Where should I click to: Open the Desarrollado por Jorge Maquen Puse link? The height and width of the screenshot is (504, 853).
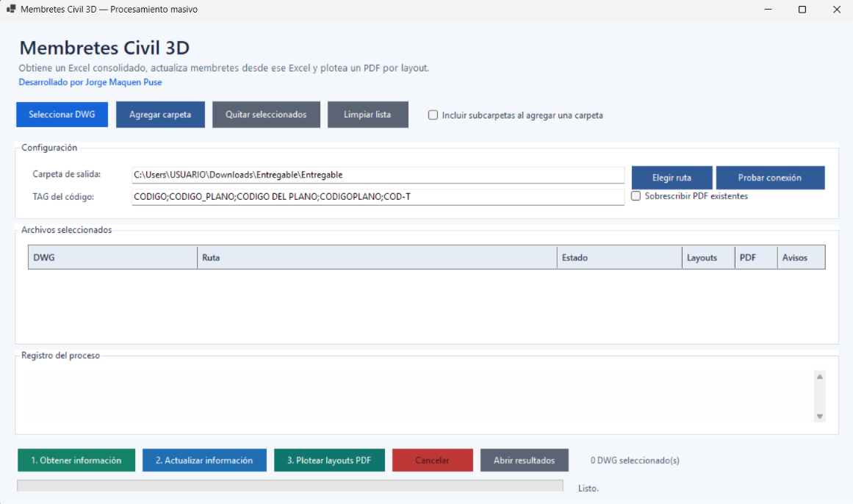pos(90,82)
